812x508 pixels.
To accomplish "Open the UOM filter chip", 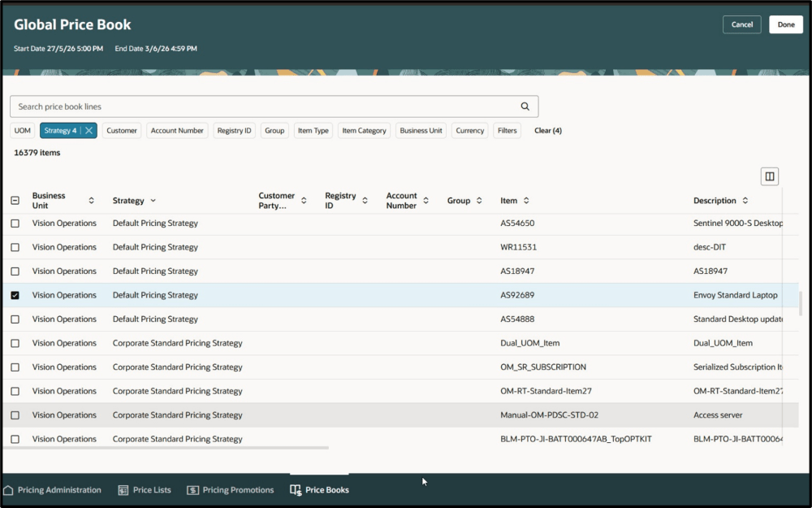I will pyautogui.click(x=22, y=131).
